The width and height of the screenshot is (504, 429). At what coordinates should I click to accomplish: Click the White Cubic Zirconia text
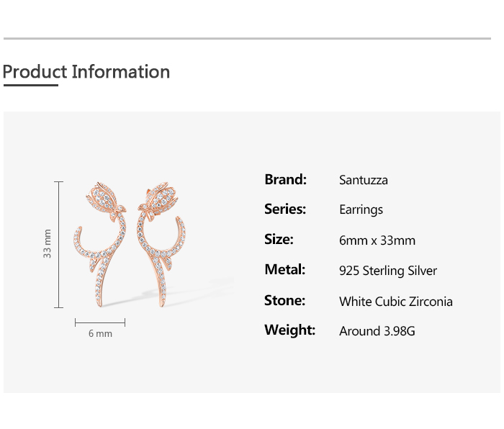coord(395,302)
